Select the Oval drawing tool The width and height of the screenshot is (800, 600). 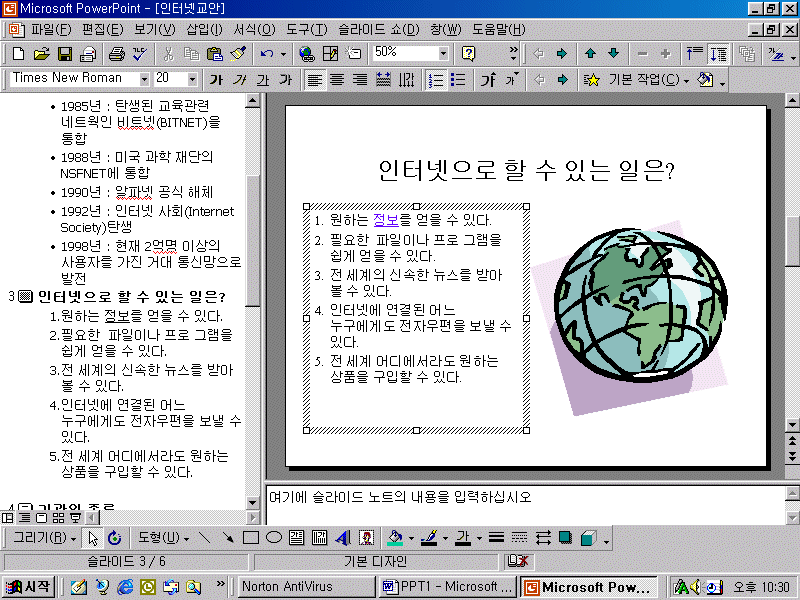click(x=273, y=538)
